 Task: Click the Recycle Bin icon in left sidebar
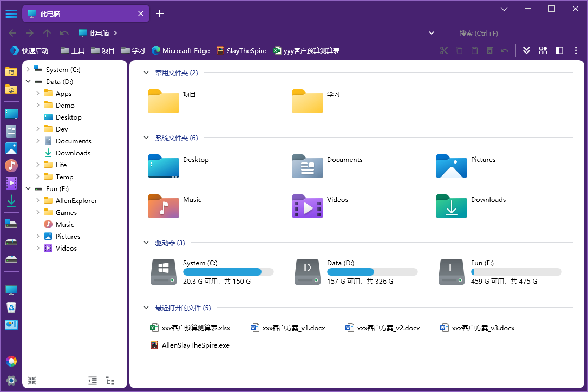pyautogui.click(x=11, y=308)
